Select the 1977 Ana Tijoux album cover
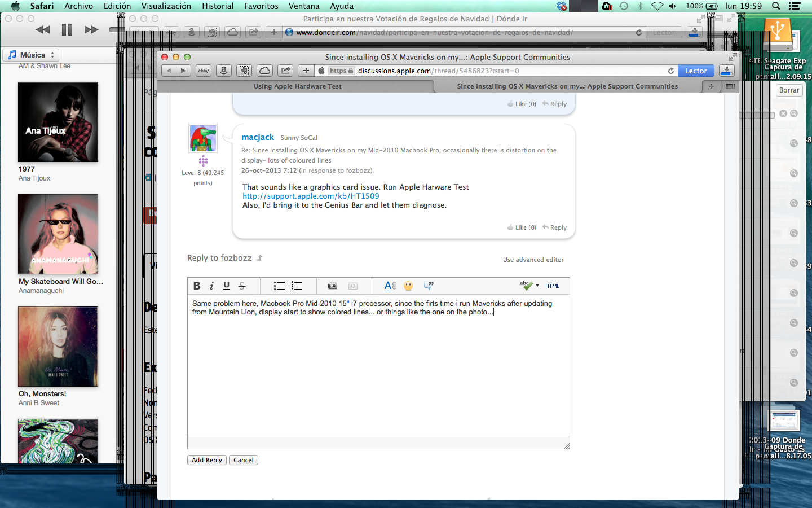This screenshot has width=812, height=508. click(x=58, y=122)
